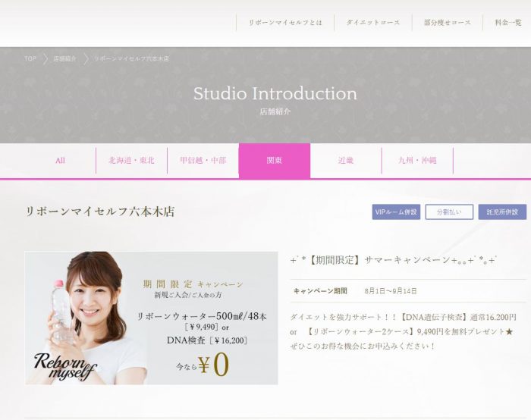Click the 託児所併設 tag button
The image size is (531, 420).
click(x=502, y=212)
